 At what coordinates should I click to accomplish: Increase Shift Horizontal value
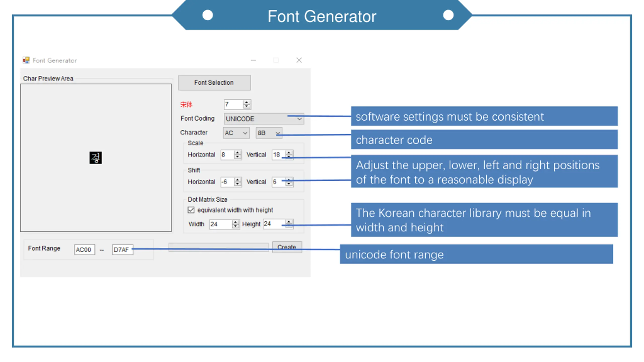[237, 179]
